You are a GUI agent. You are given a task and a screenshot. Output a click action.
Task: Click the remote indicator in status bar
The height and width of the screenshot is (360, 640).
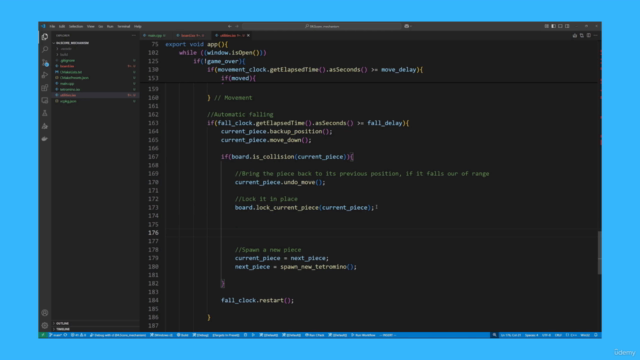click(x=42, y=335)
